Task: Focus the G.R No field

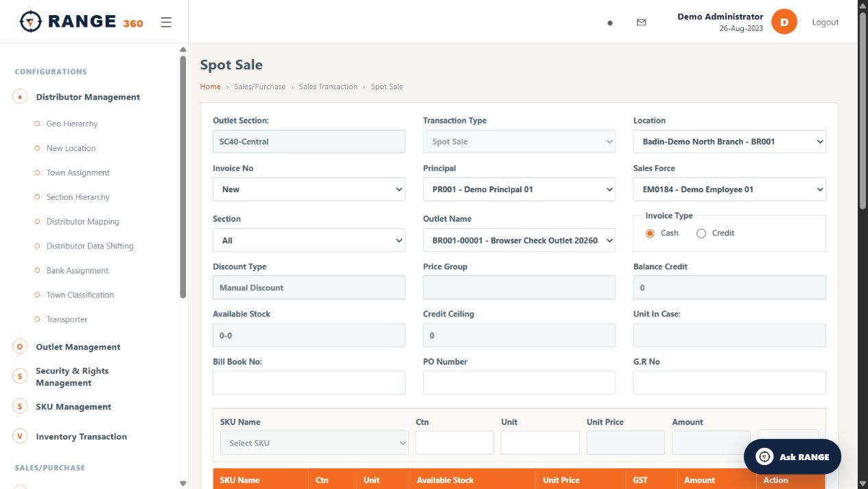Action: 729,383
